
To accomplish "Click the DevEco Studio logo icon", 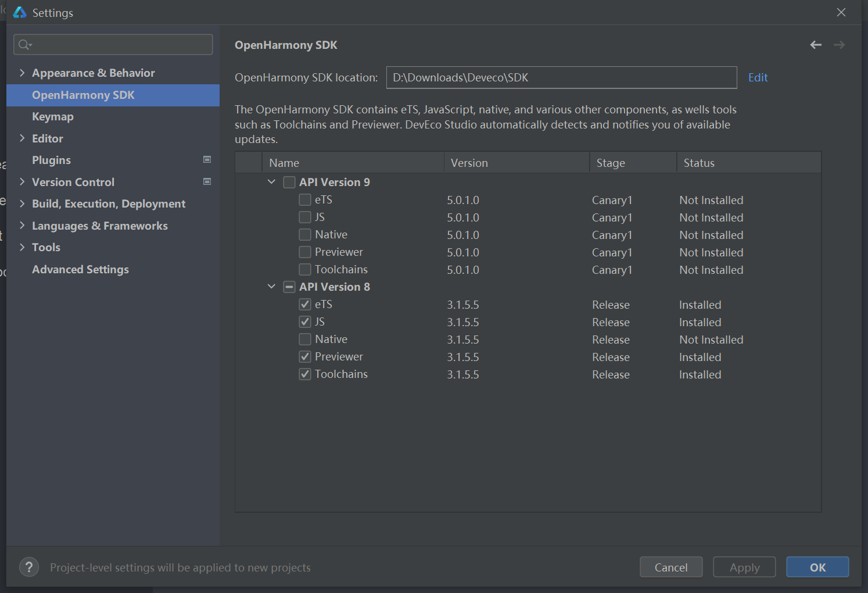I will click(20, 12).
